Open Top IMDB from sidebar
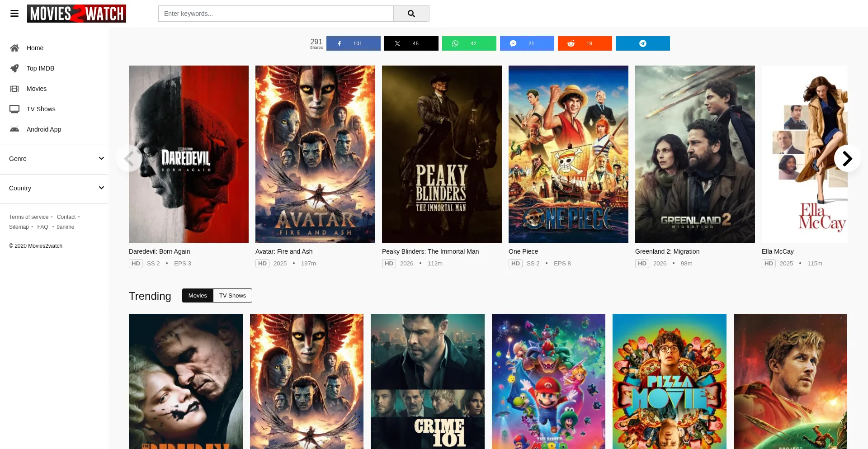The image size is (868, 449). click(40, 68)
